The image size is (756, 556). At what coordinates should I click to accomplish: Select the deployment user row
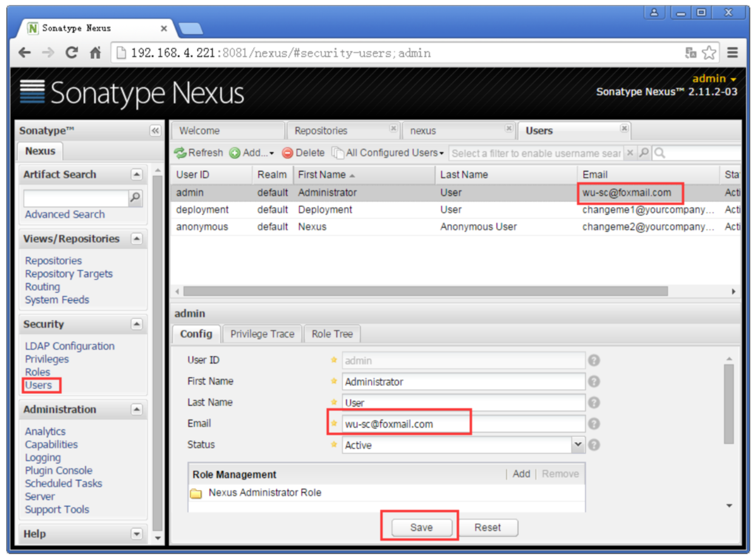[455, 209]
